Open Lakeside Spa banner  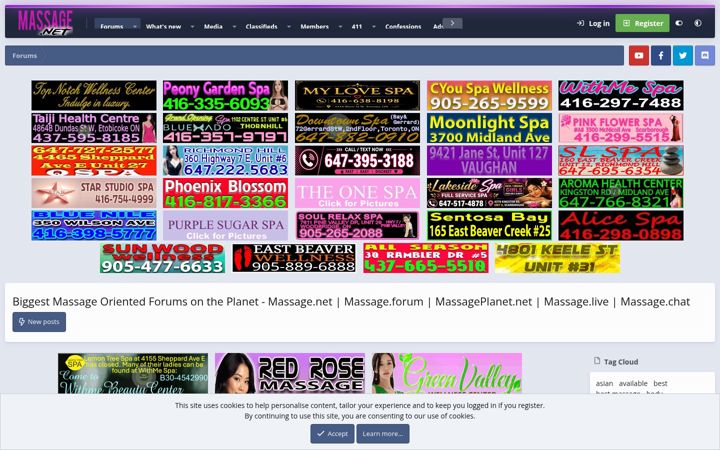click(x=489, y=193)
